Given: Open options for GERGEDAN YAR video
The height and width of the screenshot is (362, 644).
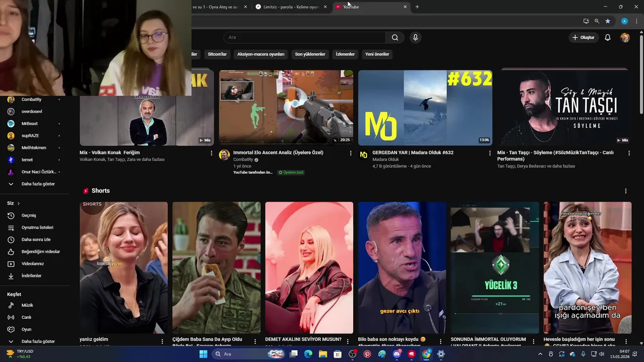Looking at the screenshot, I should tap(490, 153).
